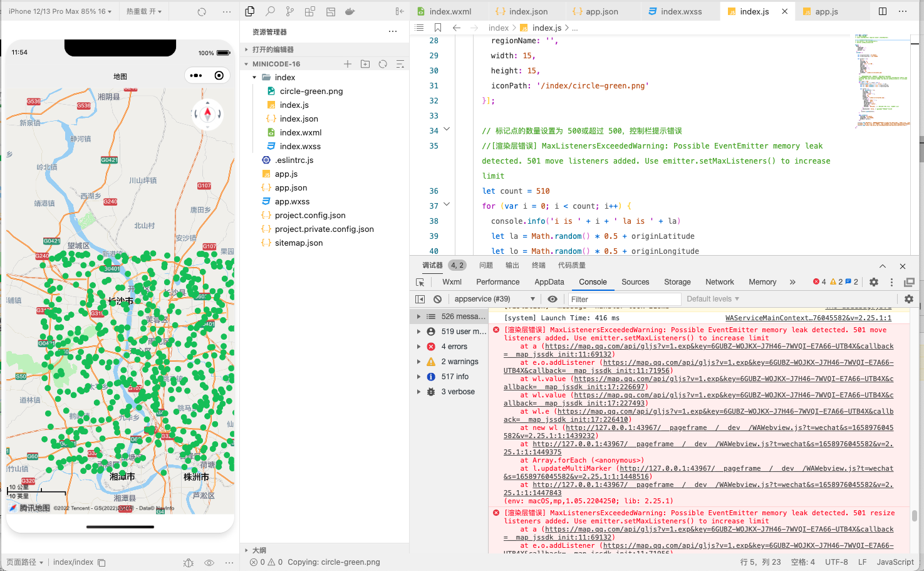Click the compass on the map
This screenshot has width=924, height=571.
(207, 115)
